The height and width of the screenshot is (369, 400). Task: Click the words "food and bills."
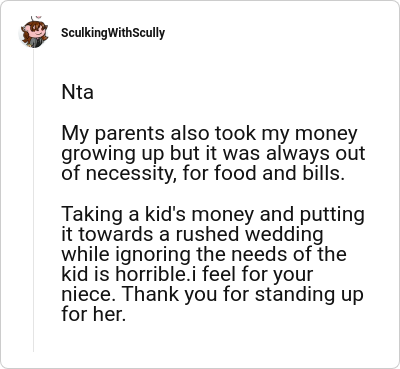click(279, 173)
